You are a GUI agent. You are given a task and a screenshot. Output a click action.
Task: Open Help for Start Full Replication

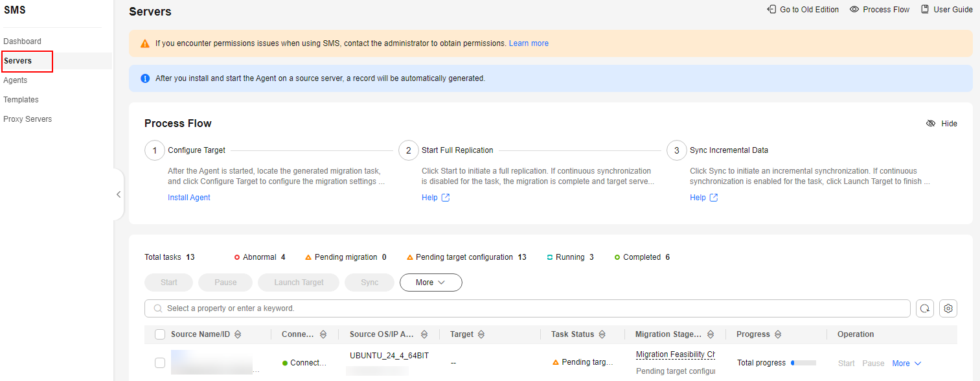click(x=435, y=198)
